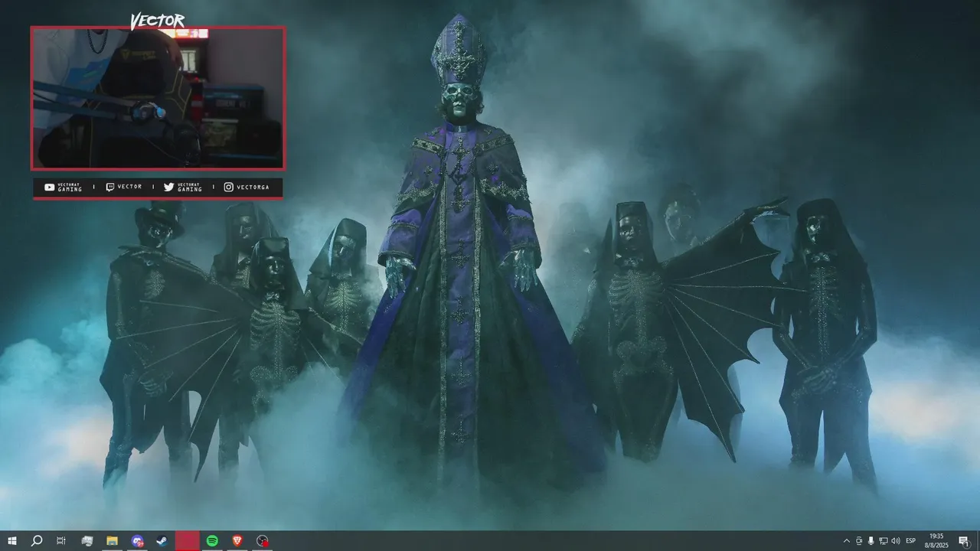Image resolution: width=980 pixels, height=551 pixels.
Task: Open clock showing 19:35 8/8/2025
Action: click(936, 541)
